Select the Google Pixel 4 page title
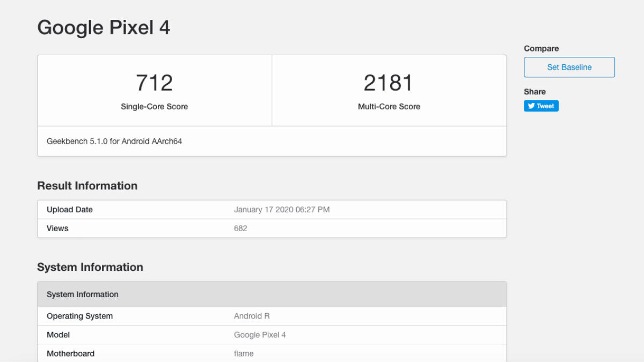The width and height of the screenshot is (644, 362). [x=104, y=27]
